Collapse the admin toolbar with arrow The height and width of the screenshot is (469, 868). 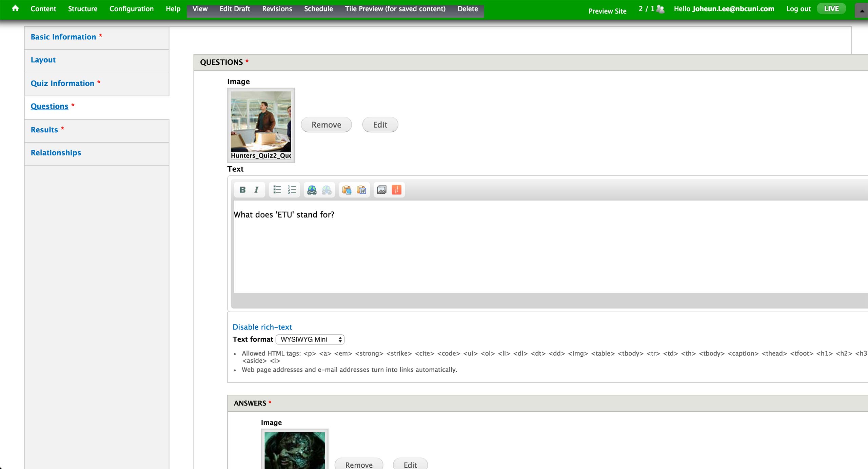point(862,11)
